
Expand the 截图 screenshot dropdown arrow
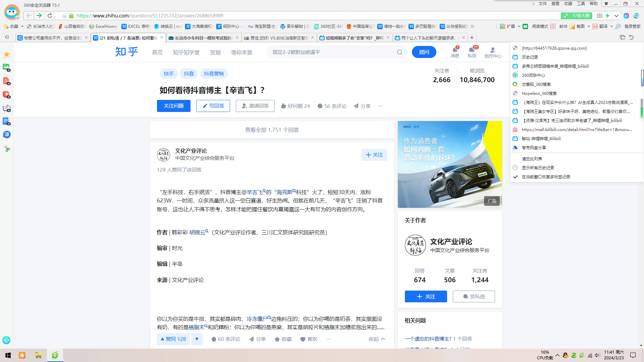tap(589, 26)
